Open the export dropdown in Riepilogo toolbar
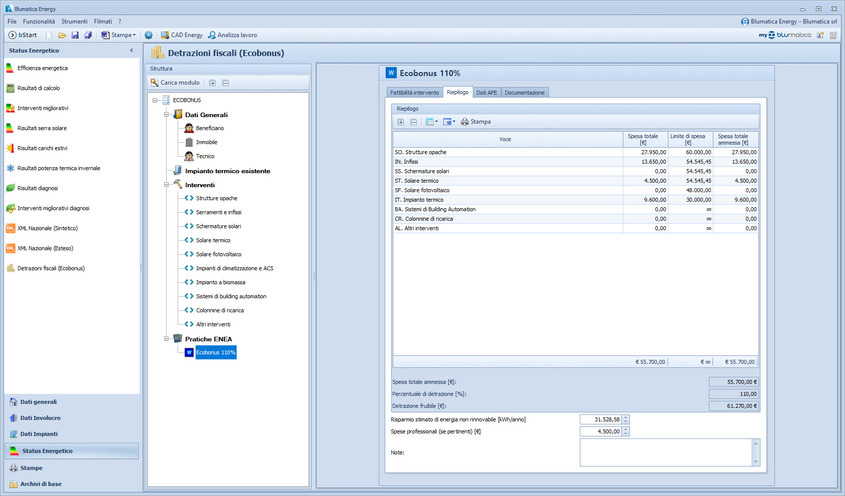Image resolution: width=845 pixels, height=496 pixels. [449, 122]
